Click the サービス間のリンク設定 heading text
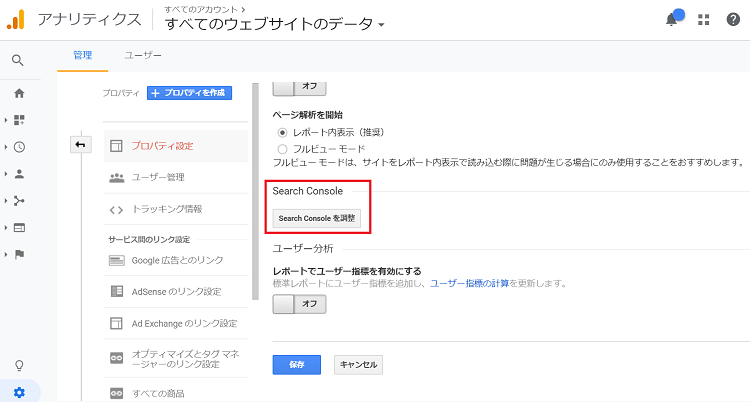This screenshot has height=402, width=750. click(x=149, y=239)
